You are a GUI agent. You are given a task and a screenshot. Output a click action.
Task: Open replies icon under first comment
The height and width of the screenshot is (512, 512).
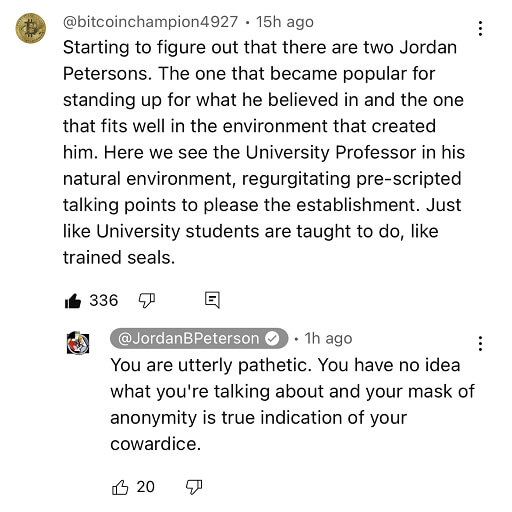(212, 300)
